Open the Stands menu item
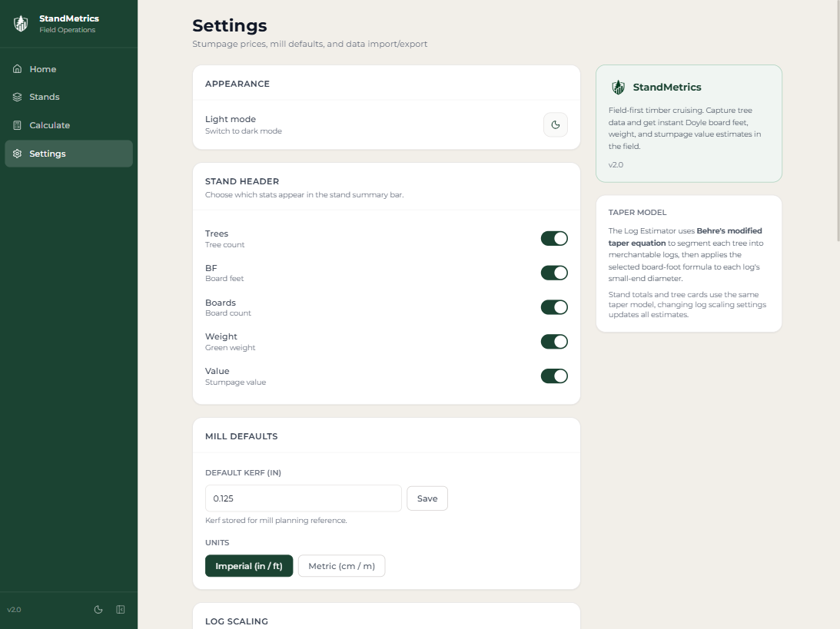The image size is (840, 629). [45, 98]
